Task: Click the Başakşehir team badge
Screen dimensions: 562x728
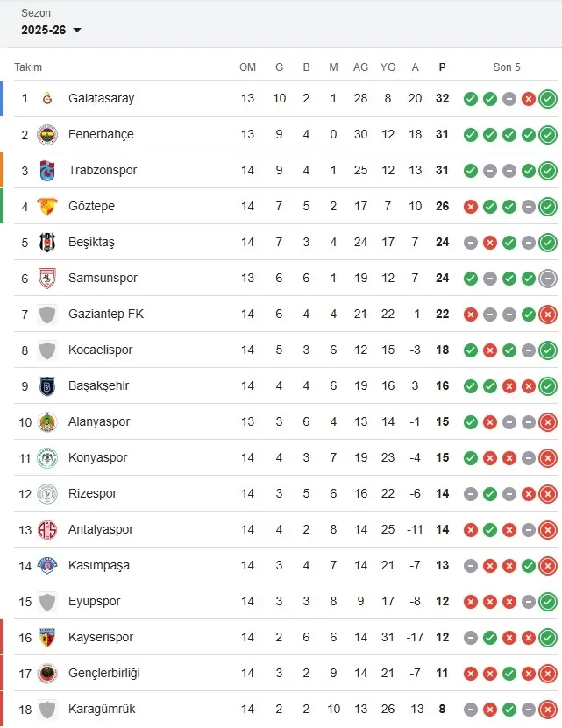Action: tap(47, 385)
